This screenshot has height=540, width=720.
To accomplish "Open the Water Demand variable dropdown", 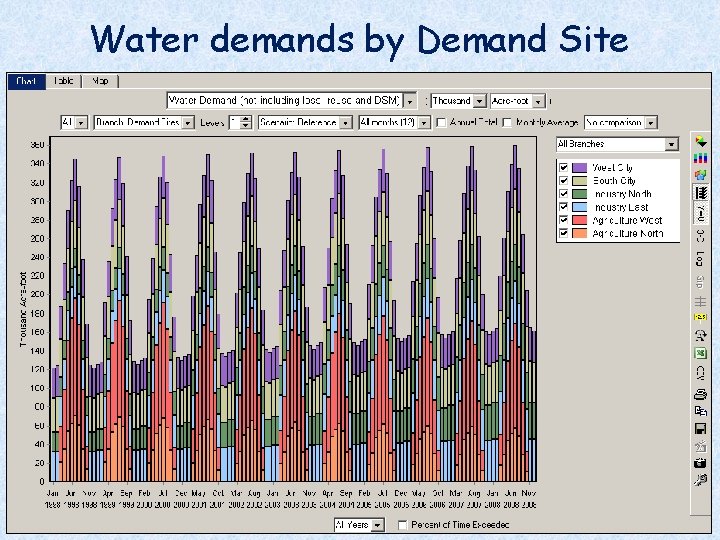I will pyautogui.click(x=292, y=100).
